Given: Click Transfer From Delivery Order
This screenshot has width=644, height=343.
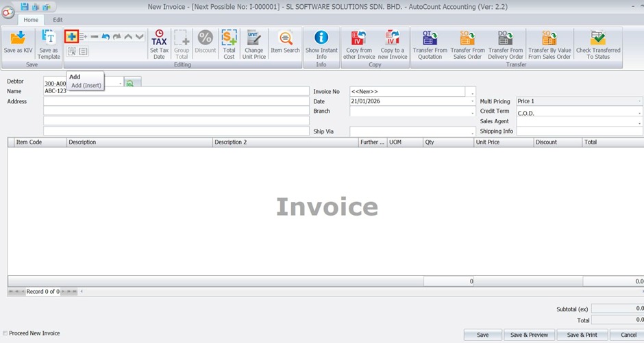Looking at the screenshot, I should 506,44.
